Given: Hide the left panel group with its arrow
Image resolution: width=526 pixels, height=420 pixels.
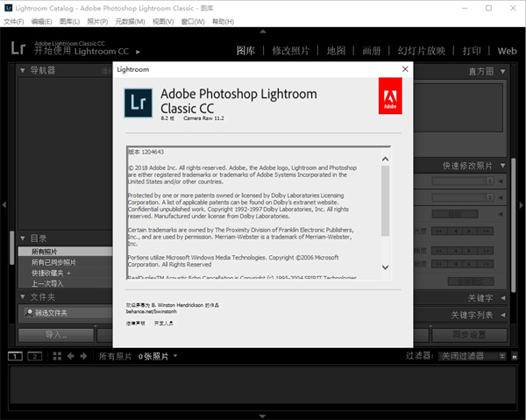Looking at the screenshot, I should (x=4, y=204).
